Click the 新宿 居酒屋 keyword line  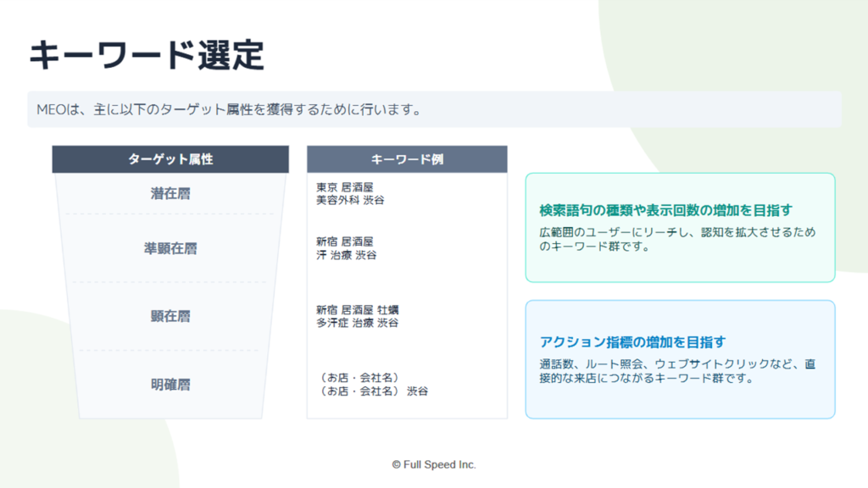pyautogui.click(x=345, y=241)
